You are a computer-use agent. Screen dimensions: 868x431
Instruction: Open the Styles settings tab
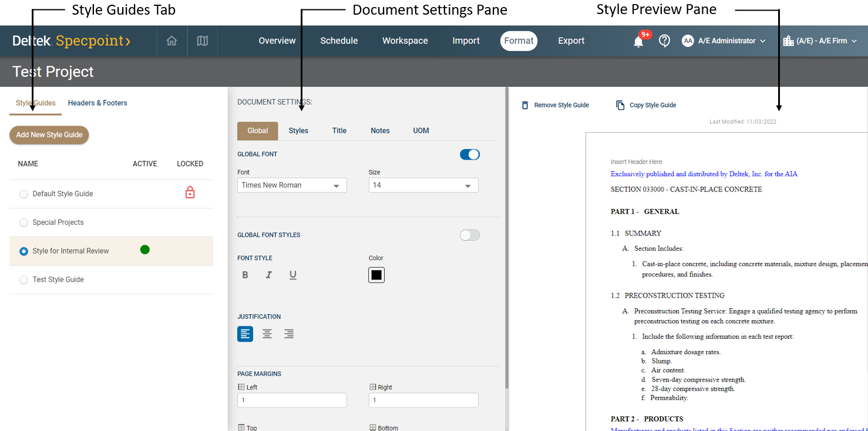tap(298, 131)
